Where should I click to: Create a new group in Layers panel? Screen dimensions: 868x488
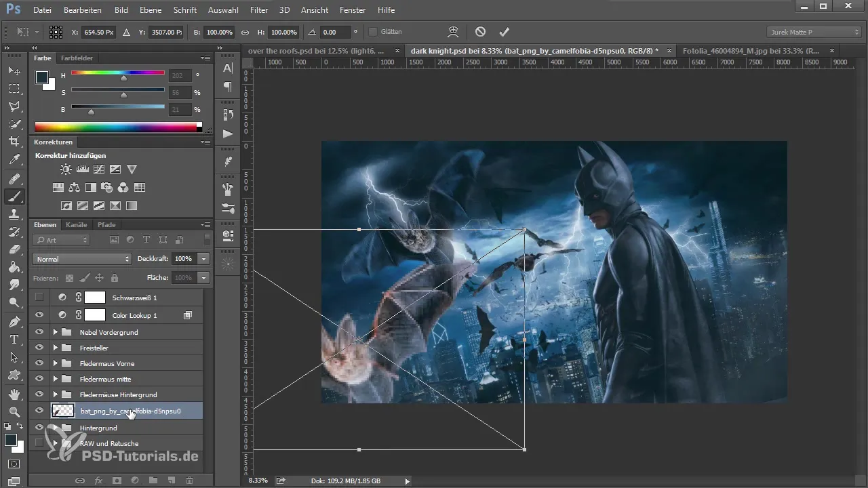[x=153, y=480]
